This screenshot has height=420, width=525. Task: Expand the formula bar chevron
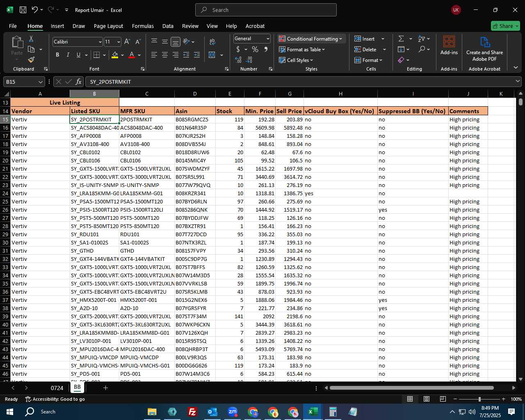click(x=518, y=82)
